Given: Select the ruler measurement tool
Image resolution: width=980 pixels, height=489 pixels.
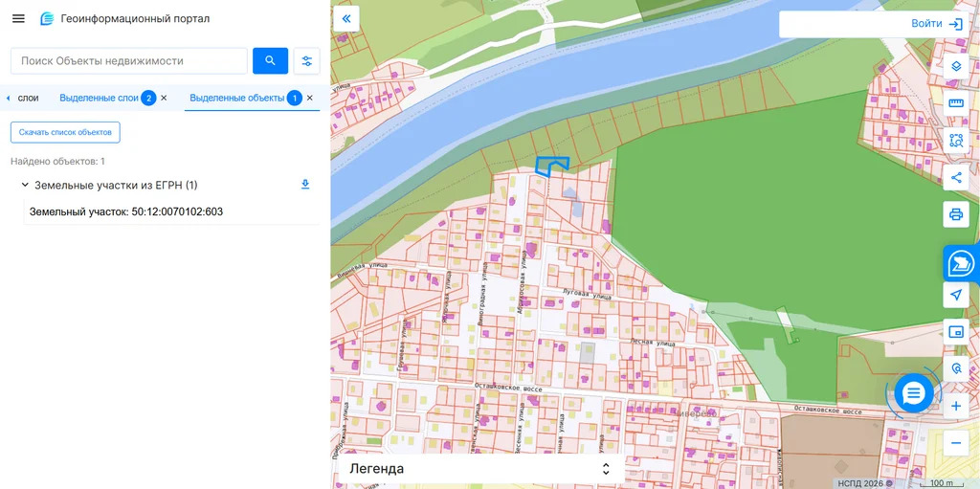Looking at the screenshot, I should coord(955,103).
